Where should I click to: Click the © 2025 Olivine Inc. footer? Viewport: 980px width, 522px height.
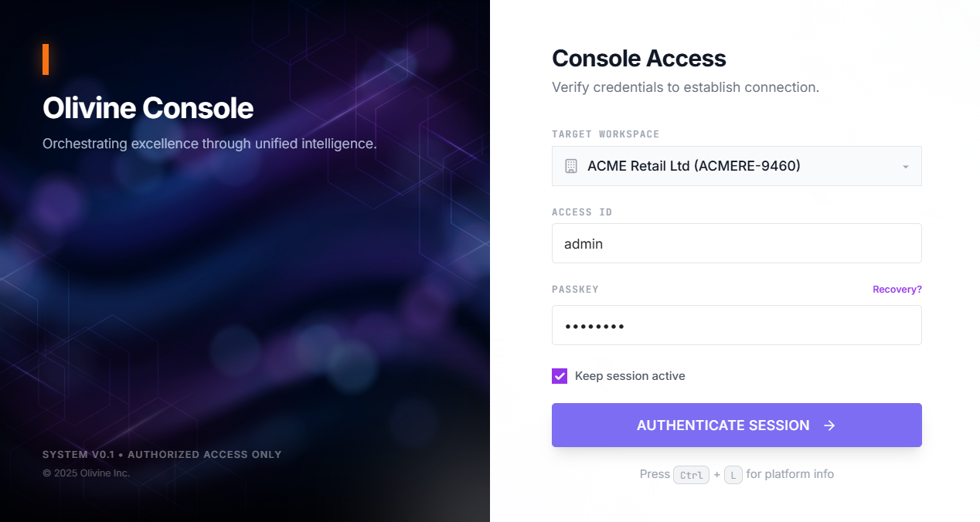[x=87, y=473]
